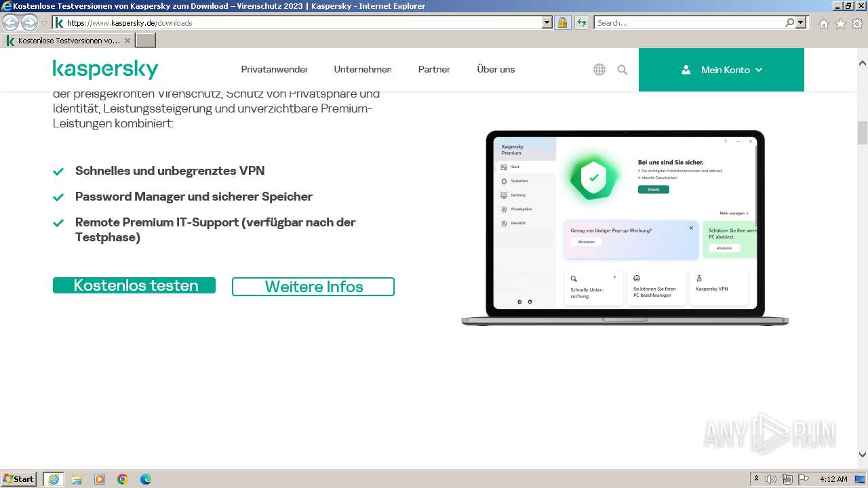Refresh the page with the reload button
868x488 pixels.
pyautogui.click(x=581, y=22)
